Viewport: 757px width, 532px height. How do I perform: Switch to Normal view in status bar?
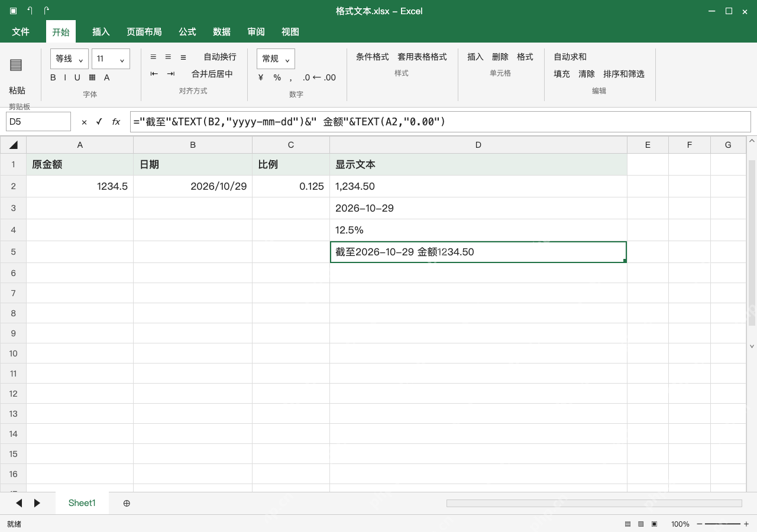click(627, 524)
